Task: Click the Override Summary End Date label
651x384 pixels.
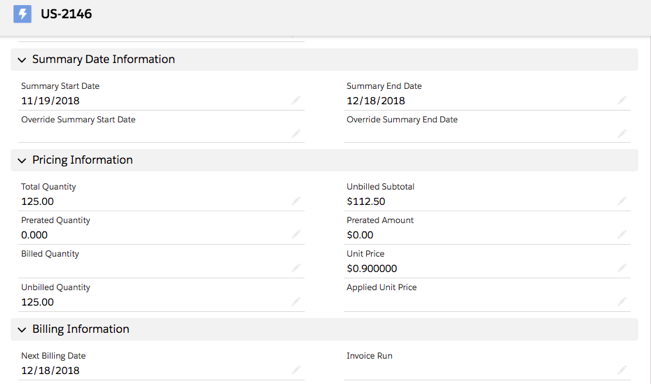Action: point(402,120)
